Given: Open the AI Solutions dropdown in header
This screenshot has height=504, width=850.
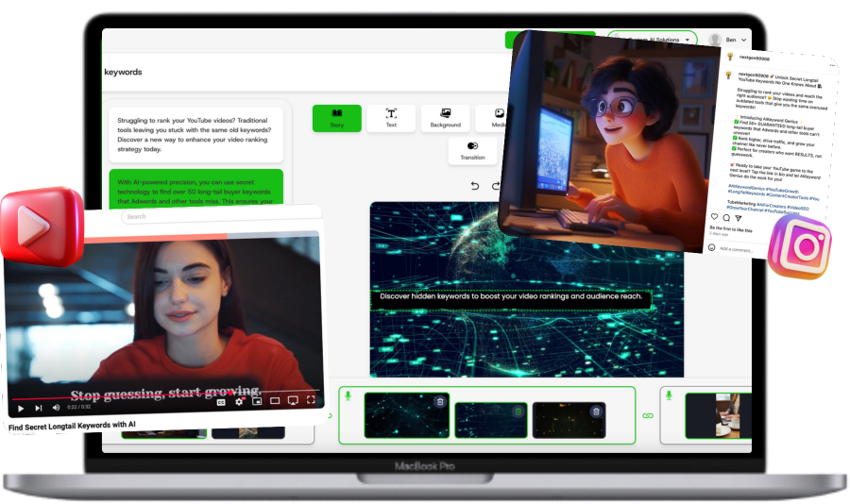Looking at the screenshot, I should [x=653, y=40].
